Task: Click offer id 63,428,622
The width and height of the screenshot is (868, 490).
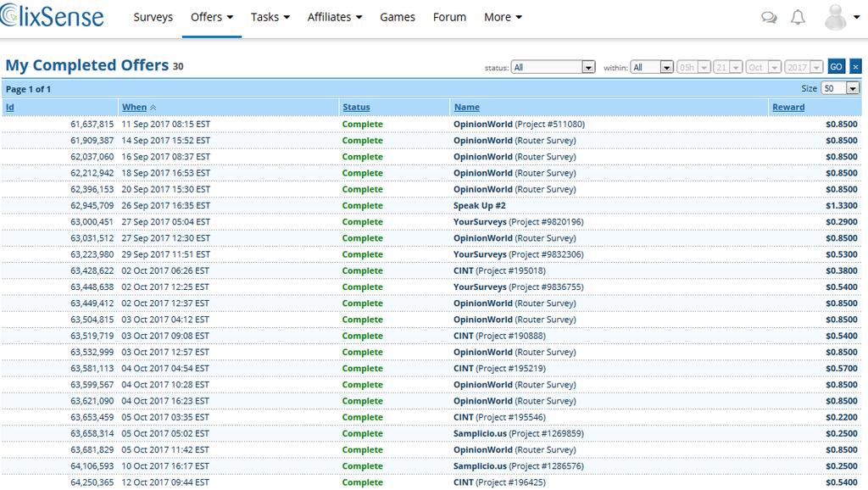Action: point(92,270)
